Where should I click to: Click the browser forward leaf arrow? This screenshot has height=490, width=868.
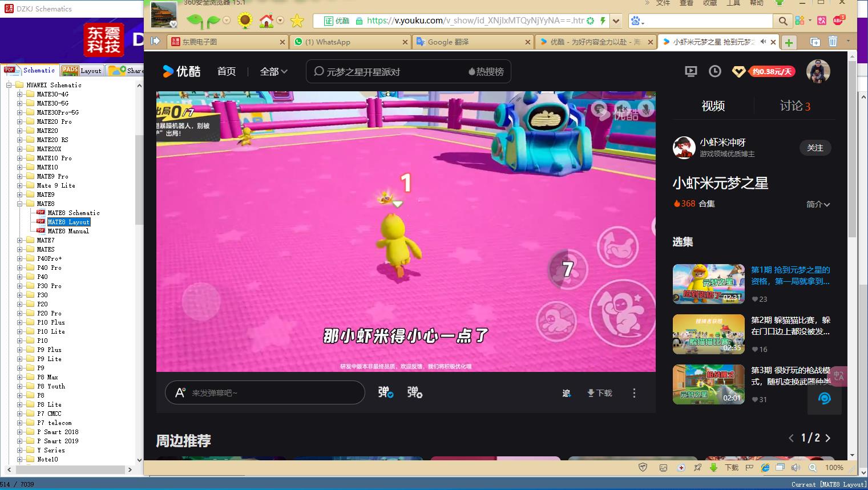tap(213, 21)
